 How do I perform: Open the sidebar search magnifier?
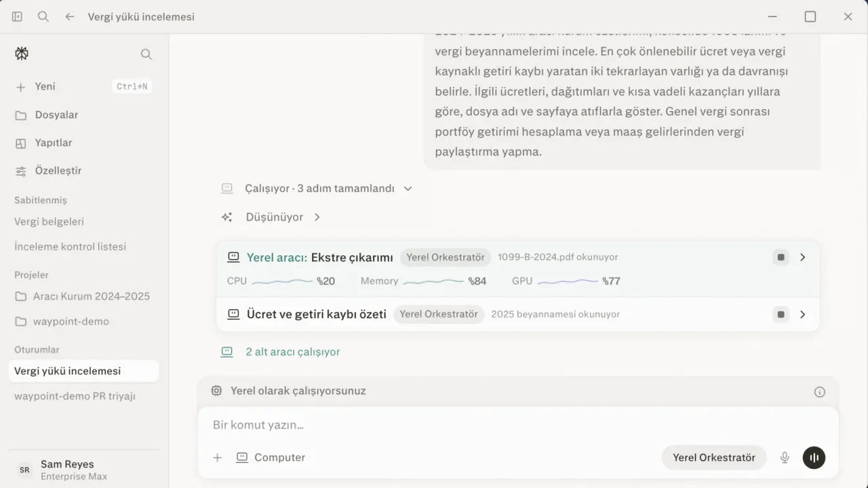tap(146, 54)
